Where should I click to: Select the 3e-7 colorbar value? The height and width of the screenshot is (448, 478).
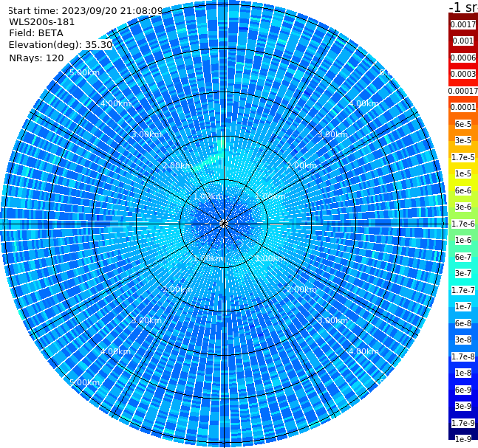point(463,274)
